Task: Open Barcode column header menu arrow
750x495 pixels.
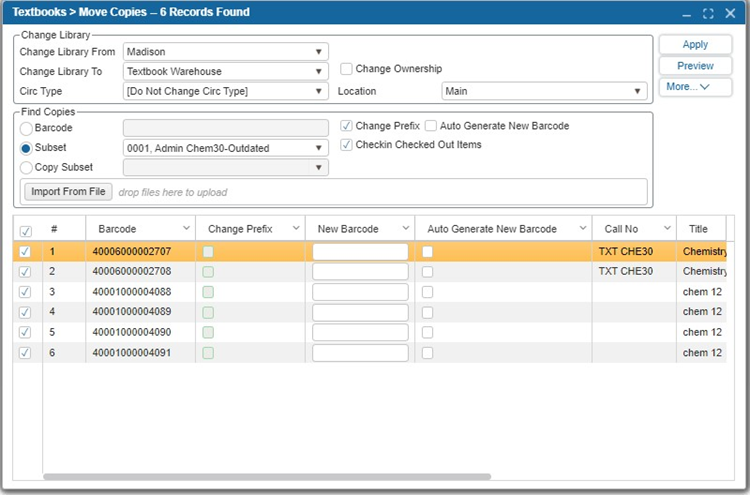Action: click(x=187, y=228)
